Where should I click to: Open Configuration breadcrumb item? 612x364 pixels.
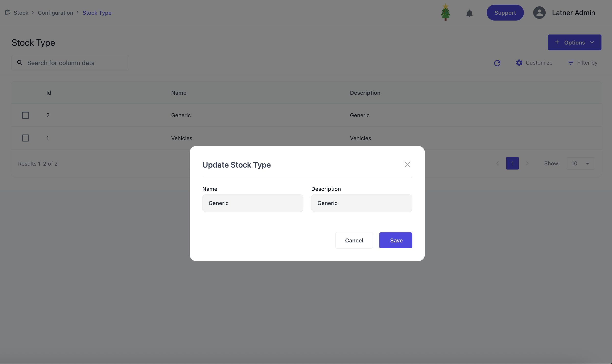(x=56, y=13)
